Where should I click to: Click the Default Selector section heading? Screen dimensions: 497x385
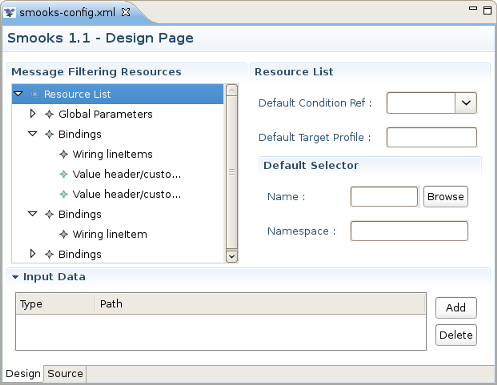(x=311, y=165)
